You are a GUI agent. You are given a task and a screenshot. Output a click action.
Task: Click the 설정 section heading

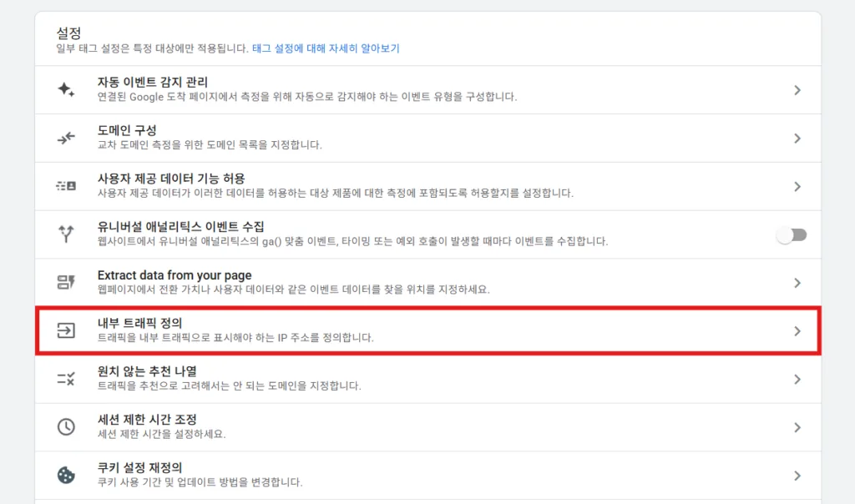coord(68,33)
